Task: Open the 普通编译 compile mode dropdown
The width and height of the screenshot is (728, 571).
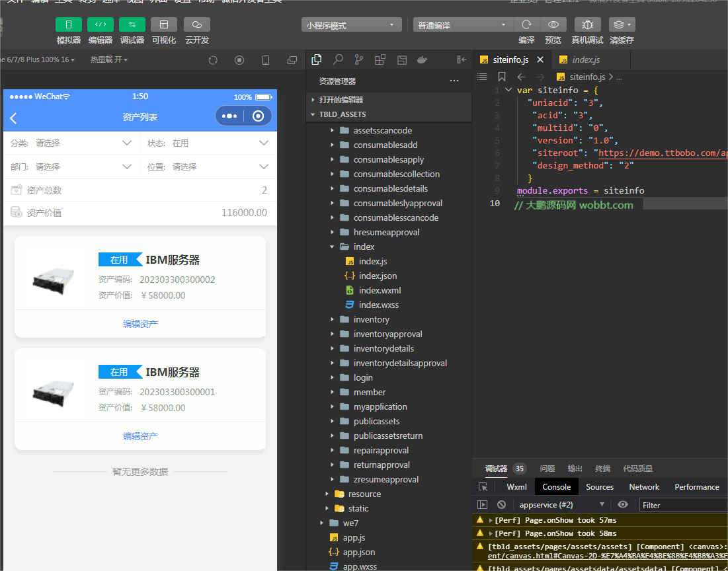Action: tap(462, 24)
